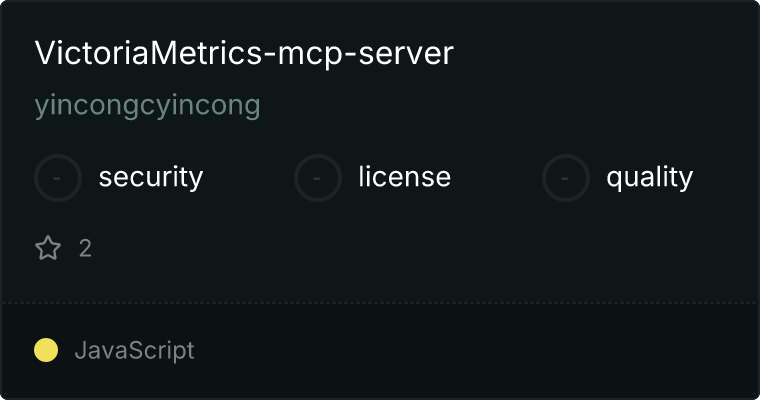
Task: Click the word server in the title
Action: (x=406, y=54)
